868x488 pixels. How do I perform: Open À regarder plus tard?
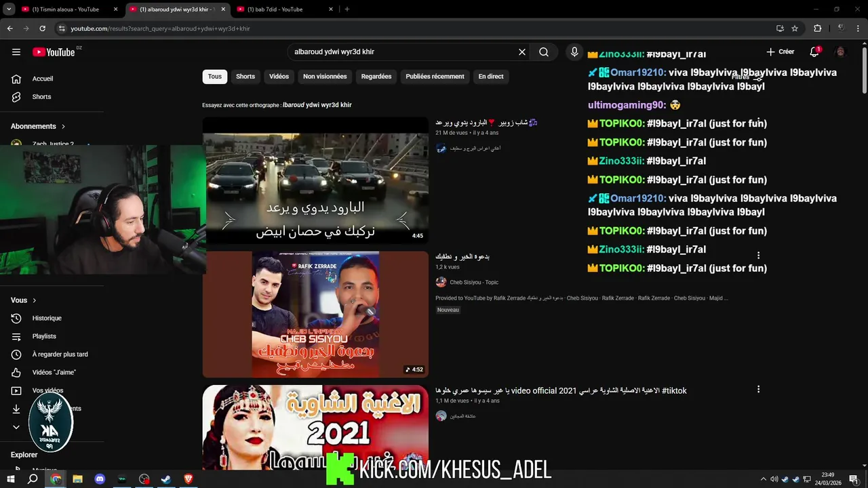point(60,354)
